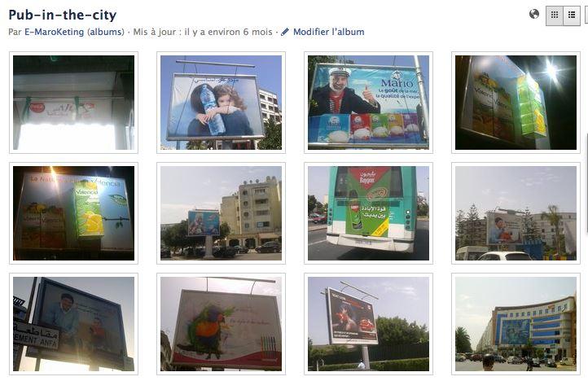Open the Pub-in-the-city album title
The image size is (588, 381).
tap(62, 15)
